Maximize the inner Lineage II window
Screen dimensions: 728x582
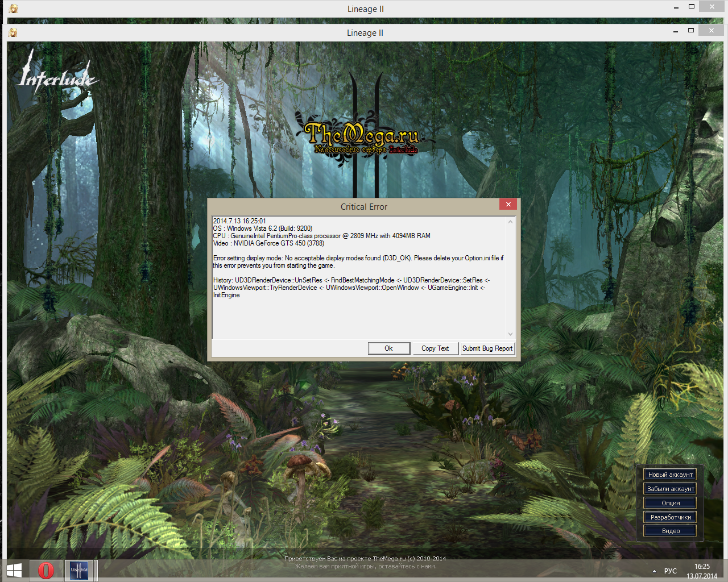click(x=691, y=31)
